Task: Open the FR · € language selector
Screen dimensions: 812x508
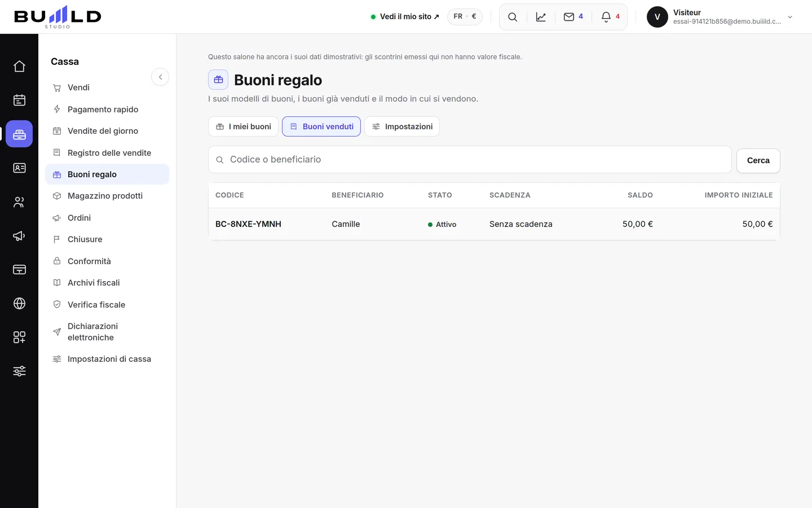Action: [x=465, y=16]
